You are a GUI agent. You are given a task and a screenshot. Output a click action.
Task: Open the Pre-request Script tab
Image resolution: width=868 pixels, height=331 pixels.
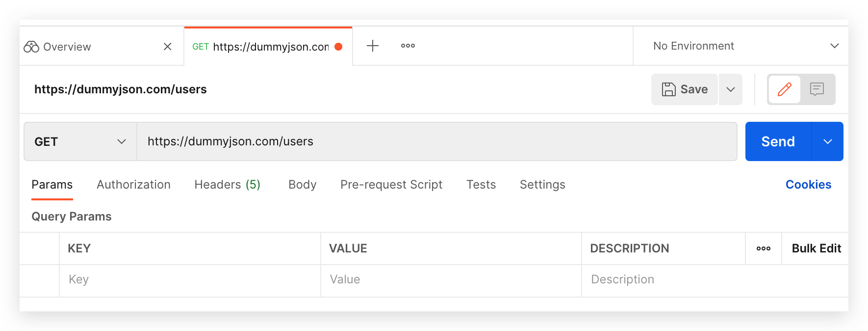391,185
